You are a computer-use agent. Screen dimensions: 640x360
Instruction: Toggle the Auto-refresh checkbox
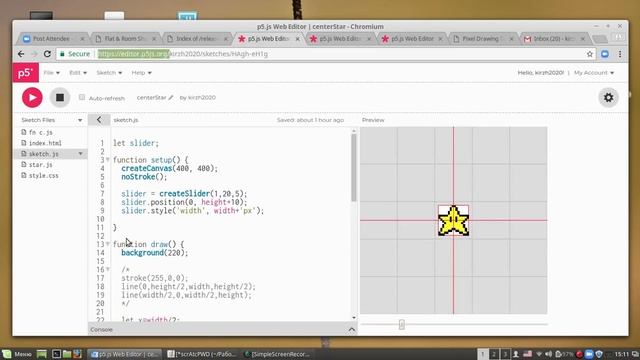pyautogui.click(x=82, y=97)
